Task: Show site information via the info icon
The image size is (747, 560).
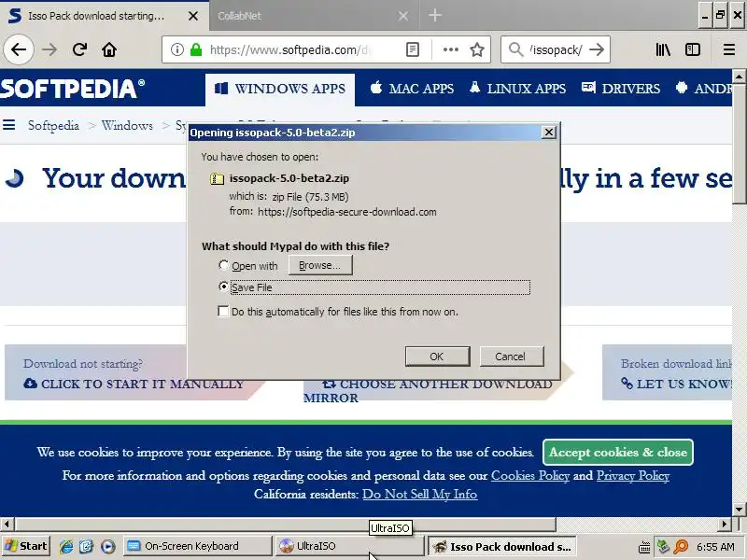Action: pyautogui.click(x=177, y=49)
